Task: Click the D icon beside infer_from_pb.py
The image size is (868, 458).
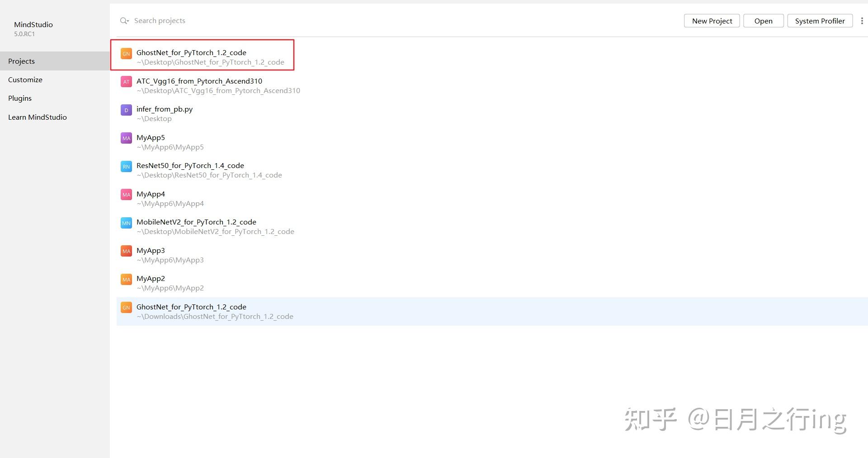Action: click(126, 110)
